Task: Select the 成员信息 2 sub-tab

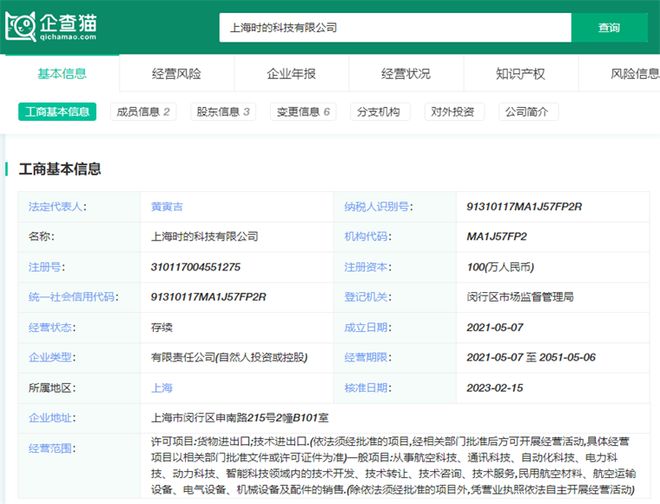Action: (x=143, y=112)
